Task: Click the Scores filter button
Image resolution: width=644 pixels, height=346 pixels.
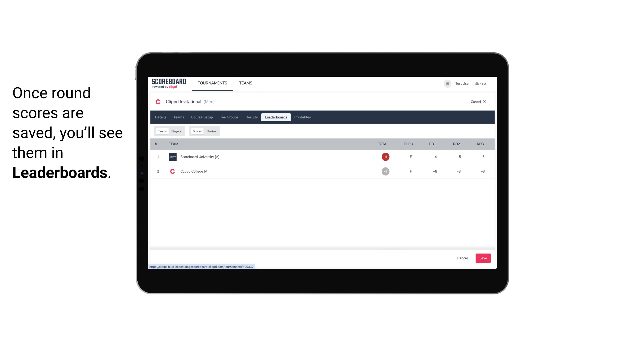Action: click(196, 131)
